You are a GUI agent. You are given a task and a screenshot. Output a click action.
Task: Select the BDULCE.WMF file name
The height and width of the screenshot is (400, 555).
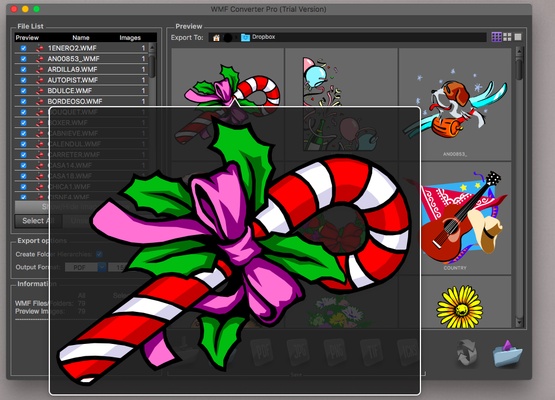[70, 91]
